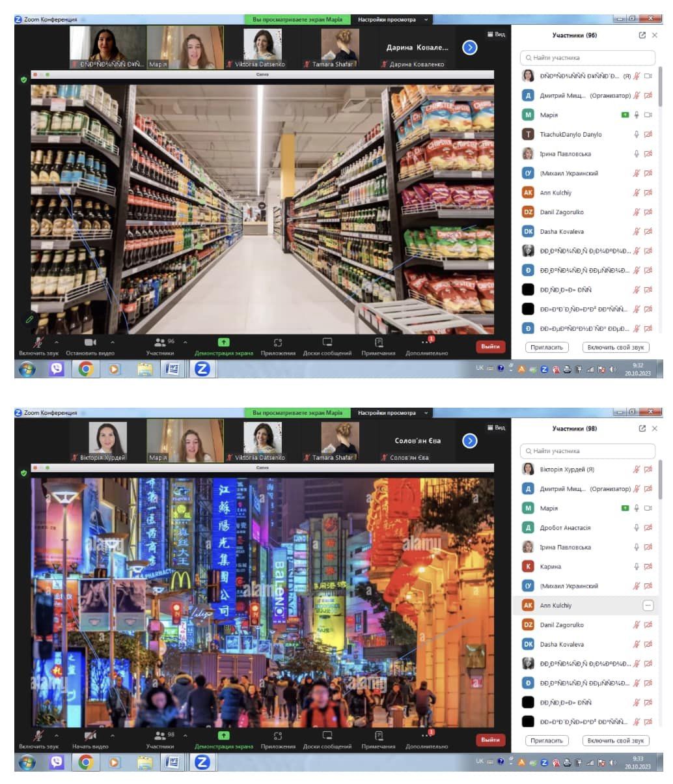
Task: Click Найти участника search in Участники (96) panel
Action: tap(588, 58)
